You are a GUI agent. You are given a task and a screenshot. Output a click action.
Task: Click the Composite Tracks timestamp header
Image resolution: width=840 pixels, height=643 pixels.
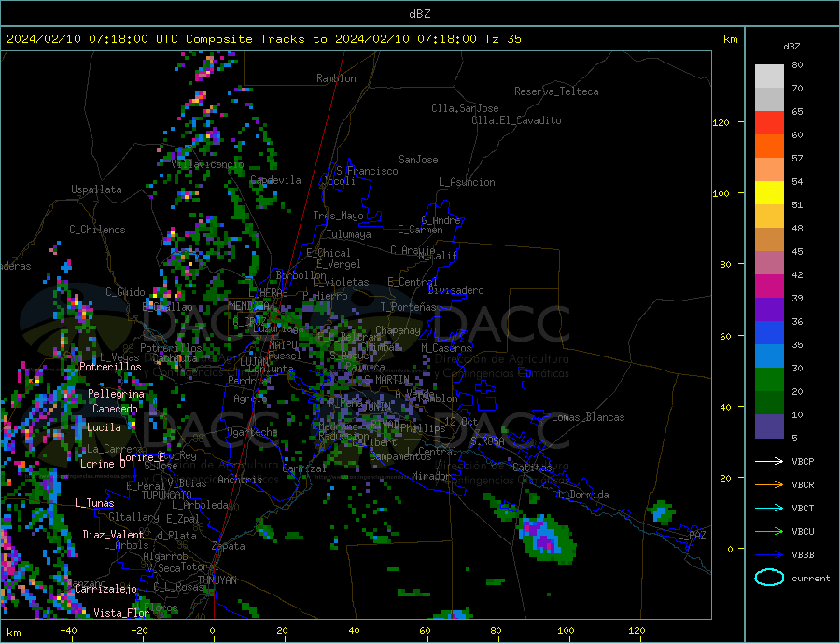263,39
